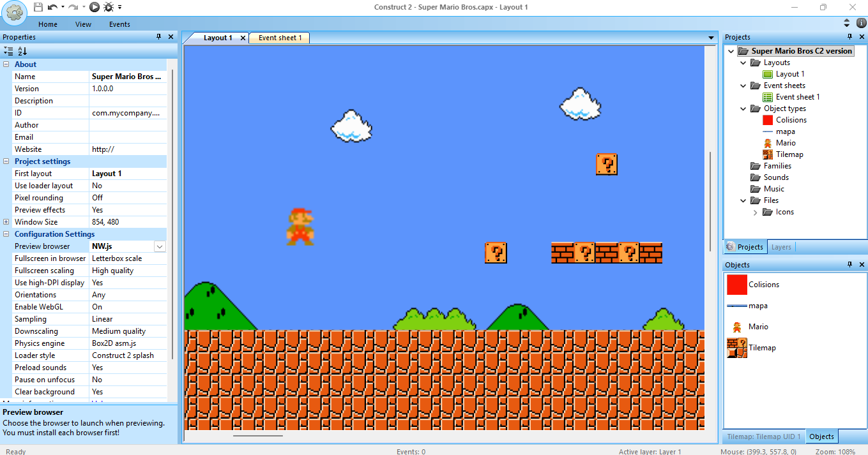Open the document tabs list dropdown arrow
The width and height of the screenshot is (868, 455).
coord(711,38)
